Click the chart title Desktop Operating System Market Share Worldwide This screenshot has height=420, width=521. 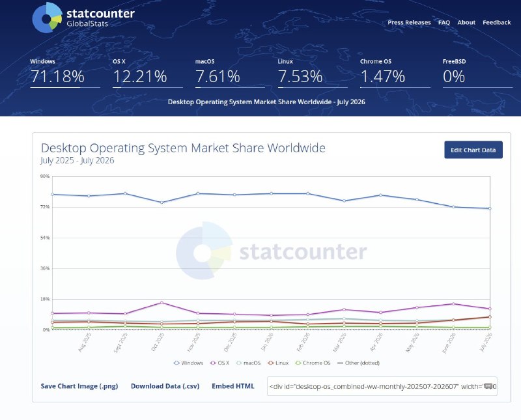183,148
